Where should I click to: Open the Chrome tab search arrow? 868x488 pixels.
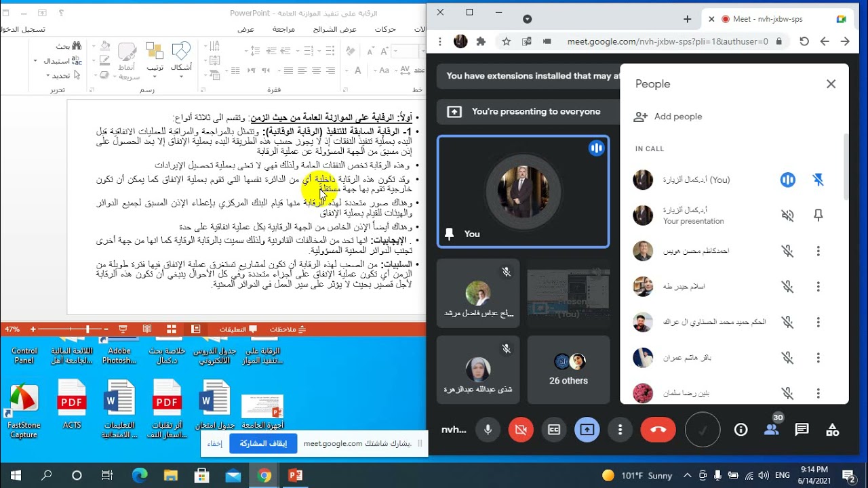527,19
